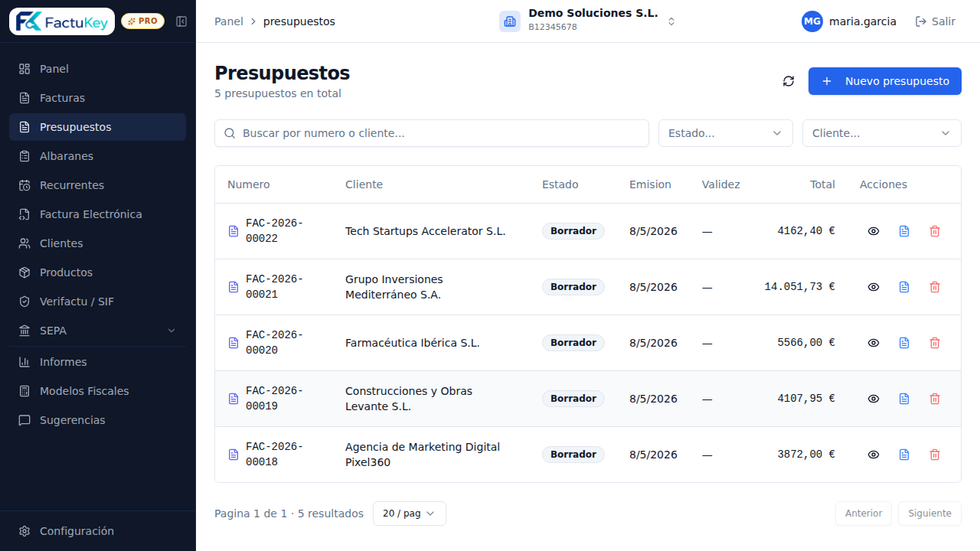This screenshot has width=980, height=551.
Task: Open the 20 / pag page size dropdown
Action: 409,514
